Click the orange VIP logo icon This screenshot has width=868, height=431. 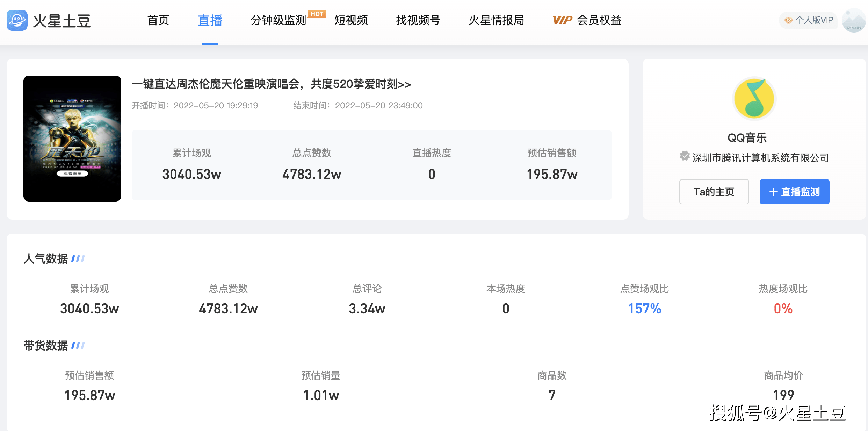click(562, 20)
